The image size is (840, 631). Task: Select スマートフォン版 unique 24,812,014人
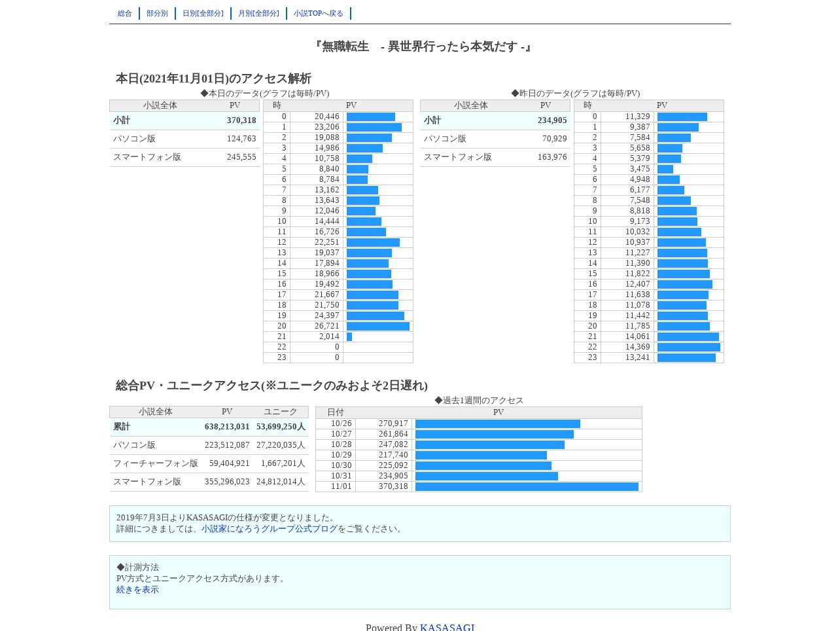click(281, 482)
